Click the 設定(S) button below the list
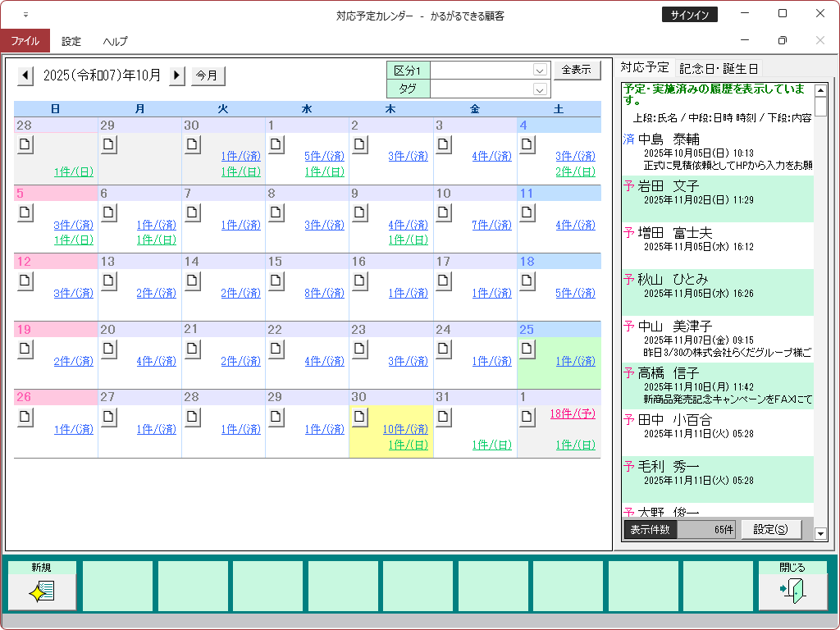The image size is (840, 630). (x=770, y=530)
